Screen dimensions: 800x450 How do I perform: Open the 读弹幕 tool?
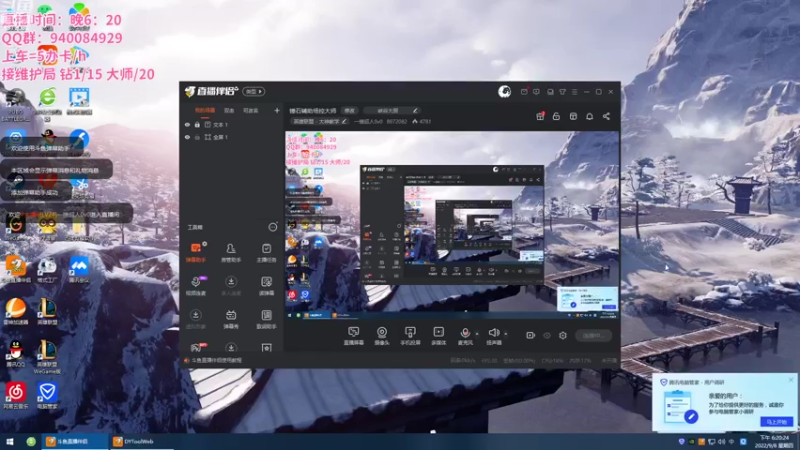(x=266, y=286)
